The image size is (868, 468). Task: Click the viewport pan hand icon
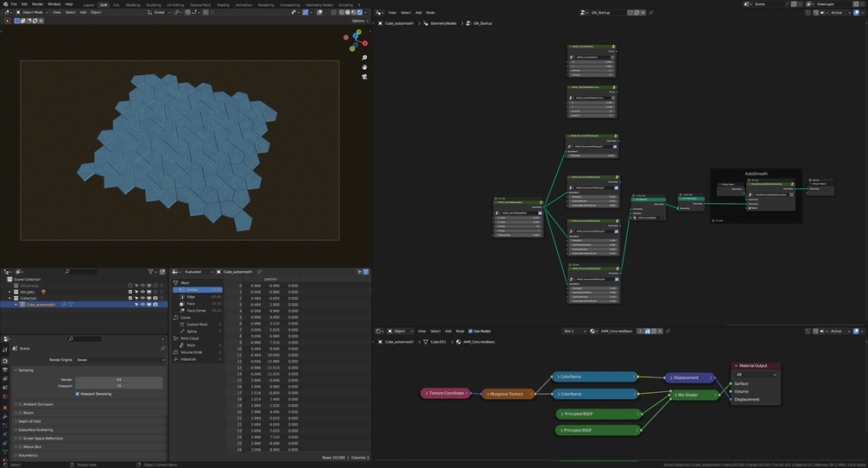(x=364, y=67)
